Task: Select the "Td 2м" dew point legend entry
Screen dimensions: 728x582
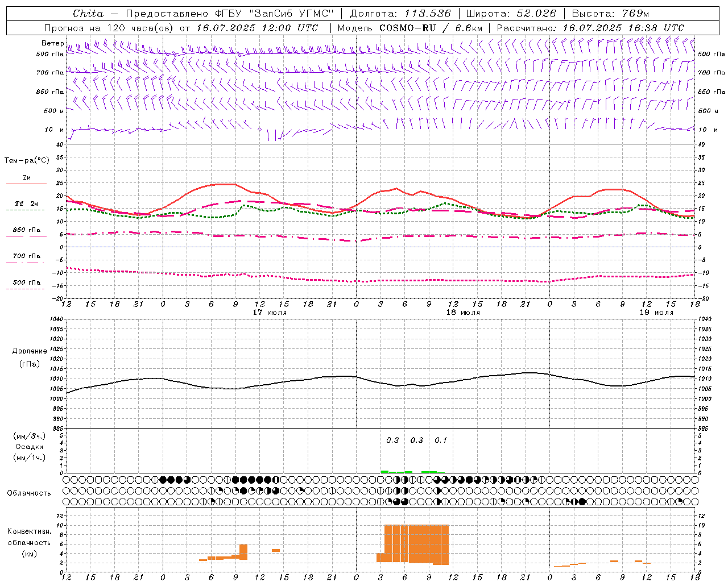Action: coord(27,203)
